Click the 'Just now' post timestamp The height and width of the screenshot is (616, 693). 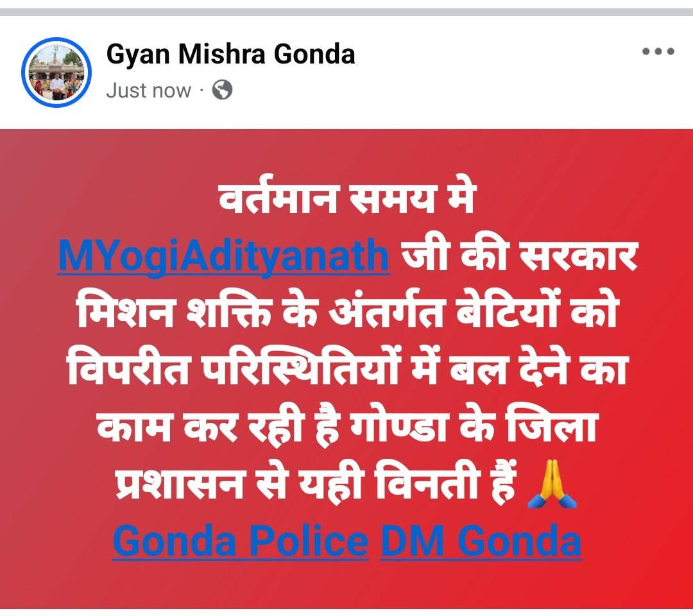click(148, 90)
